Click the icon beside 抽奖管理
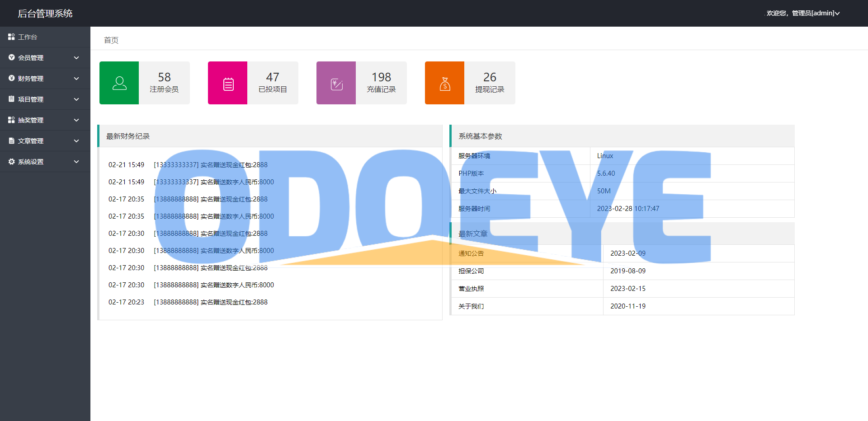Image resolution: width=868 pixels, height=421 pixels. (x=11, y=120)
